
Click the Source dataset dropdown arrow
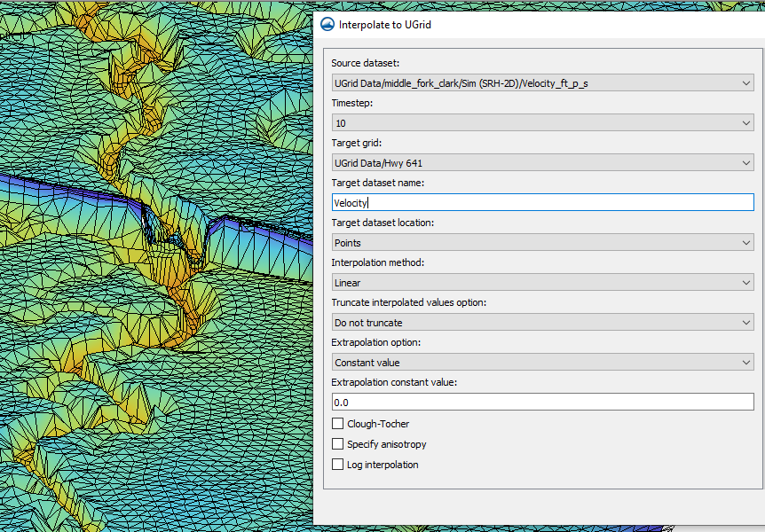[745, 82]
